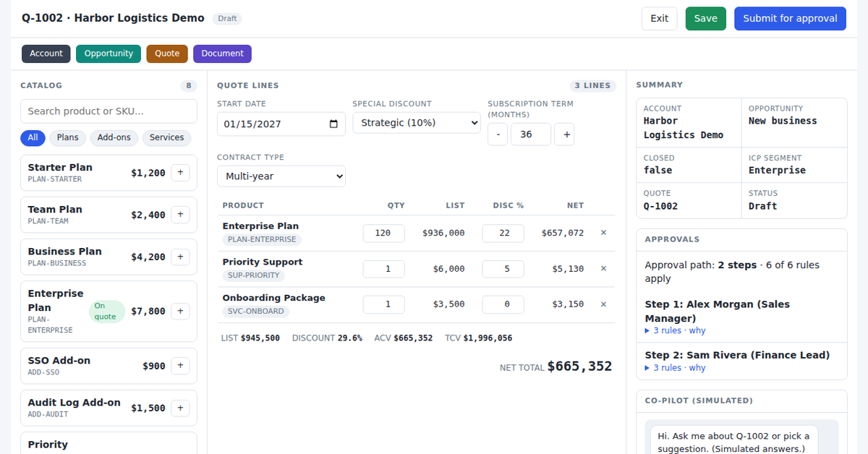Viewport: 868px width, 454px height.
Task: Click the Onboarding Package net $3,150
Action: [x=568, y=304]
